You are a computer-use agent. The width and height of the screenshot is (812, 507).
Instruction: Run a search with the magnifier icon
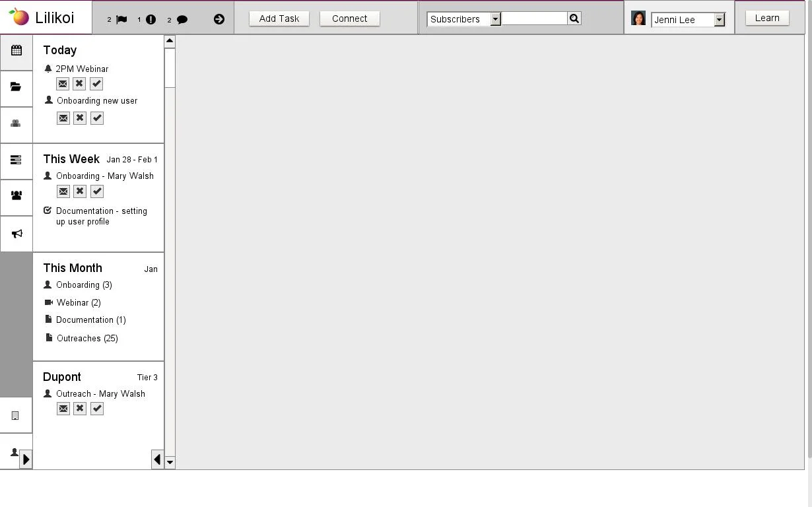pyautogui.click(x=574, y=18)
